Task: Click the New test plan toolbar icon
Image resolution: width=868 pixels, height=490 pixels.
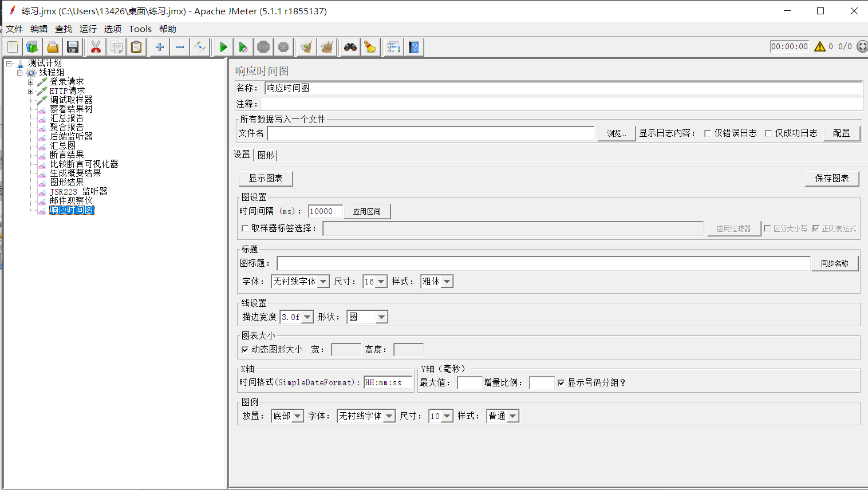Action: [13, 47]
